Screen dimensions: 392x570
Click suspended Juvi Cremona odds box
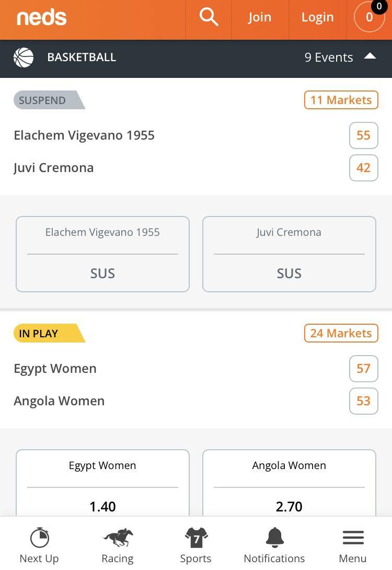289,254
